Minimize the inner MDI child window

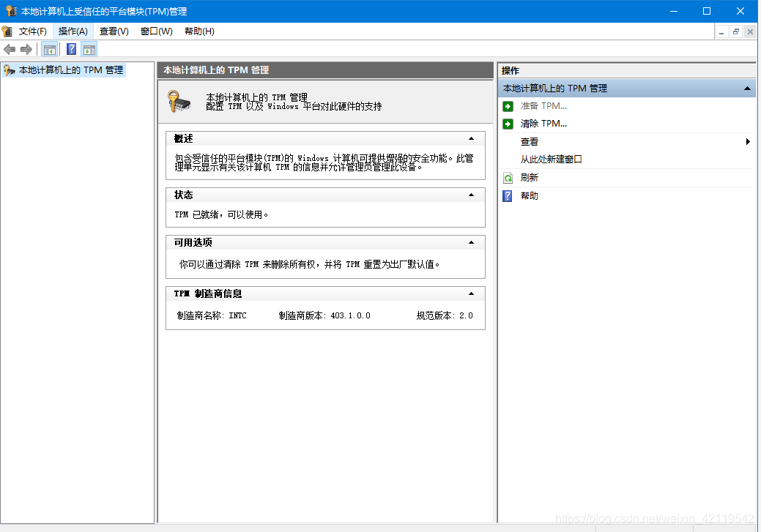point(721,32)
